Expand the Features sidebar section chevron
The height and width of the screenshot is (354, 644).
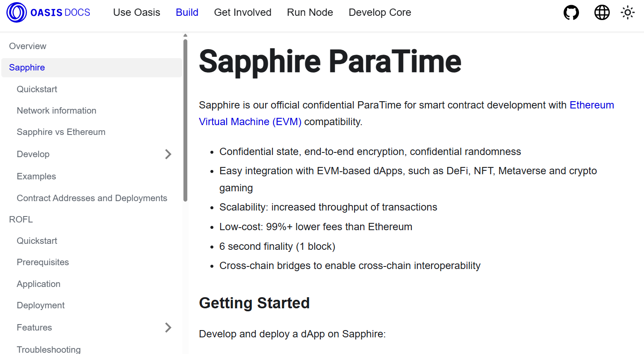pos(168,328)
